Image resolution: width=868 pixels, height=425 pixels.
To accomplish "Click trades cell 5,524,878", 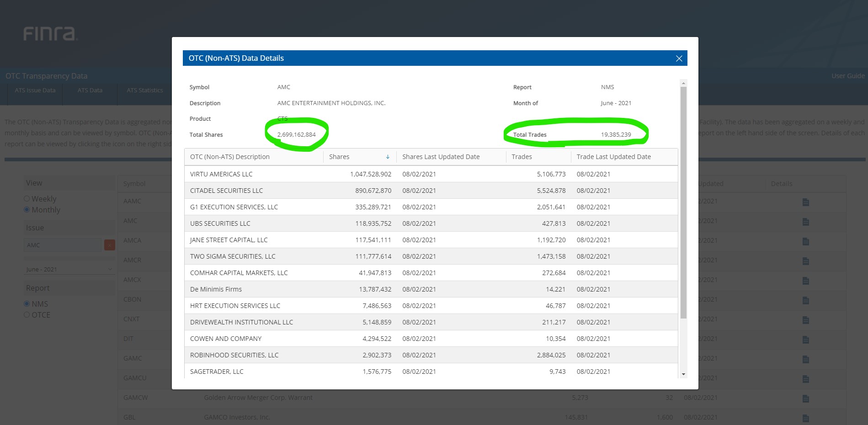I will (x=551, y=191).
